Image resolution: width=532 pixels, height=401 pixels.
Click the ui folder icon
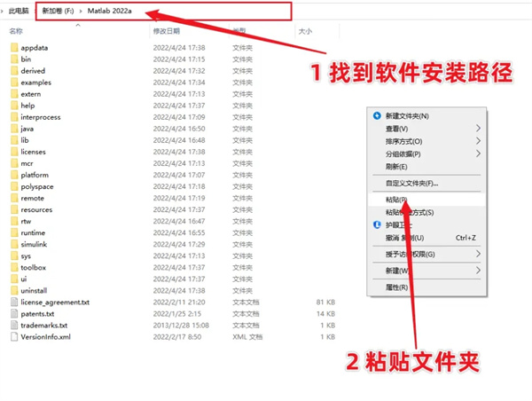tap(14, 279)
